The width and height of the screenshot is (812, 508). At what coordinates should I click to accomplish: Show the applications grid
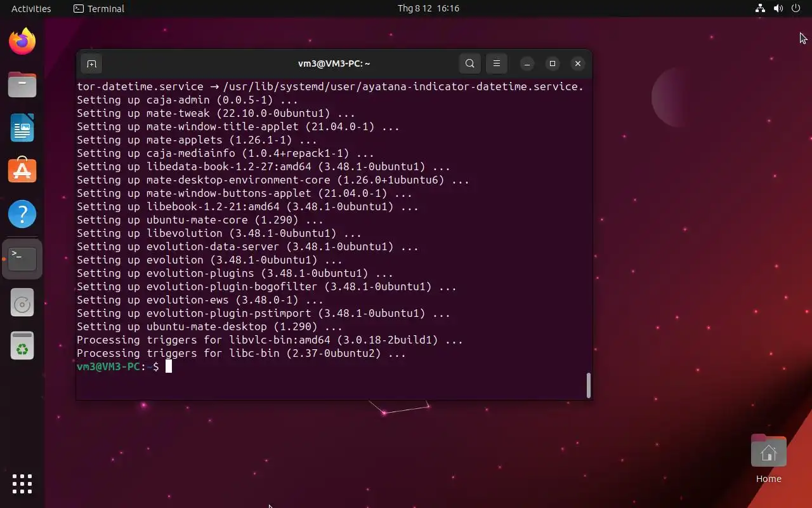[22, 484]
